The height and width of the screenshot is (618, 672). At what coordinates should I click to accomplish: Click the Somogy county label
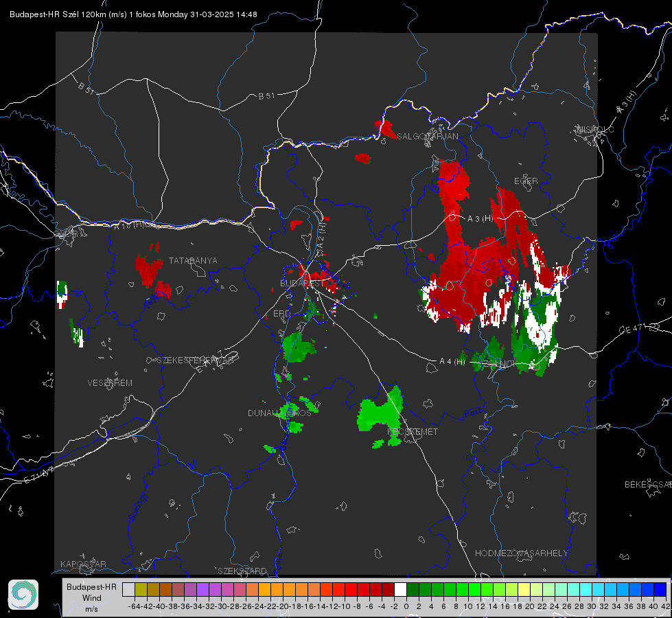point(137,507)
